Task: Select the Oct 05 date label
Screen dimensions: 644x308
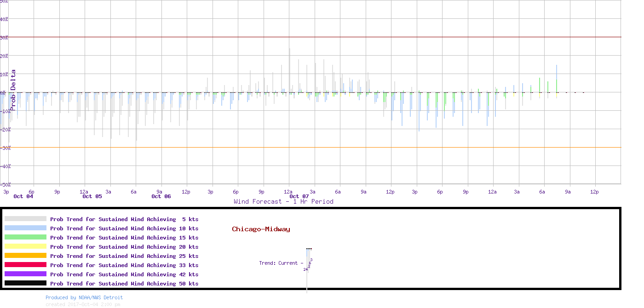Action: coord(92,196)
